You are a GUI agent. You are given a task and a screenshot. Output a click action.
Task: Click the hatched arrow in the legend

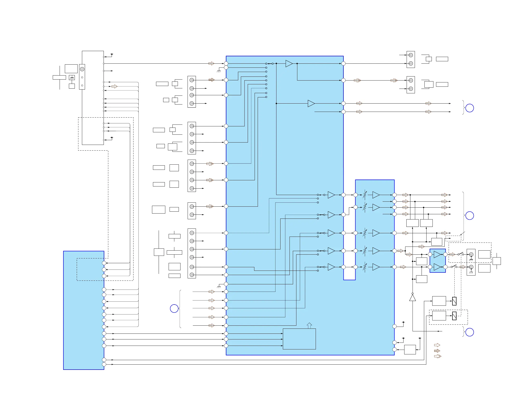[x=437, y=351]
